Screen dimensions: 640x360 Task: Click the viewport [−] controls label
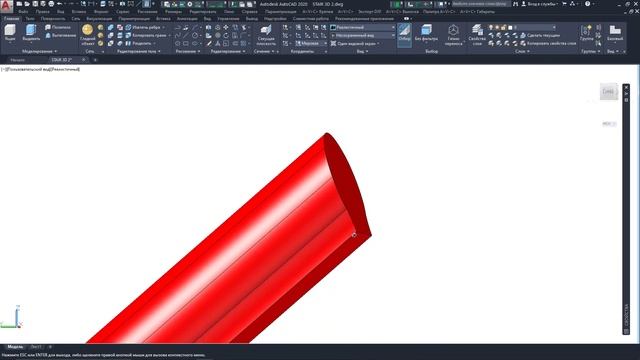click(x=3, y=69)
